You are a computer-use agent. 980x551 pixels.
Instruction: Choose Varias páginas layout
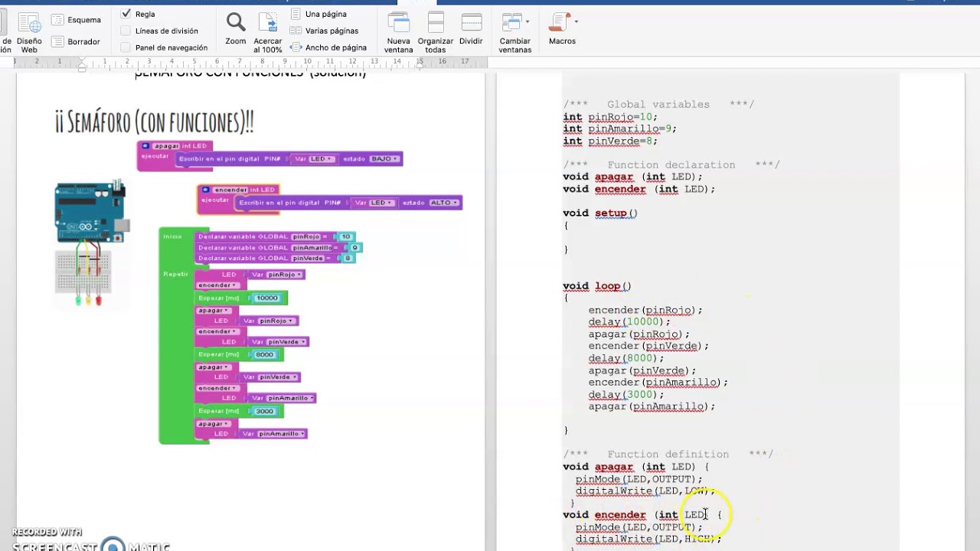click(325, 31)
